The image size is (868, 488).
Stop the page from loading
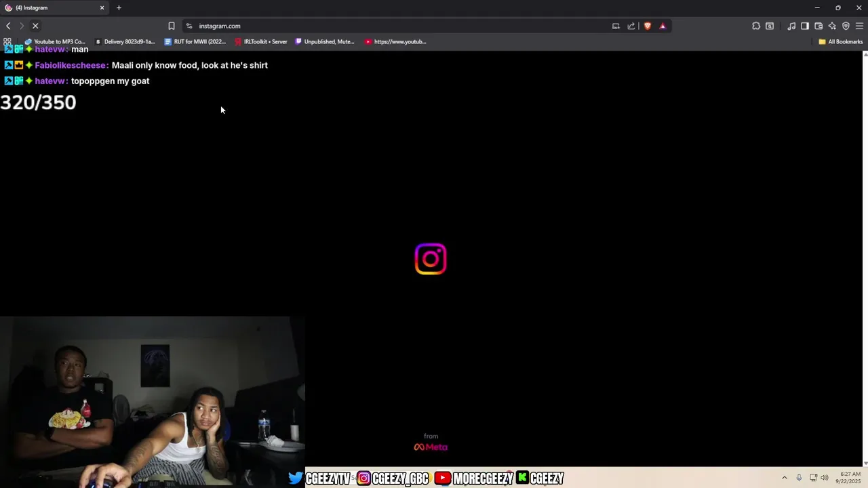pyautogui.click(x=35, y=26)
